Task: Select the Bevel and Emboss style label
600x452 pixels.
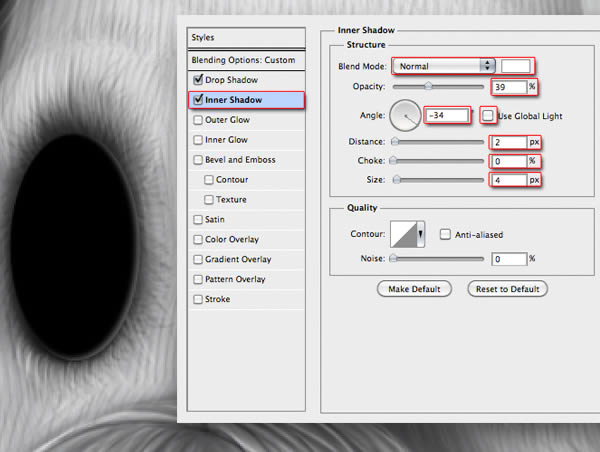Action: tap(240, 160)
